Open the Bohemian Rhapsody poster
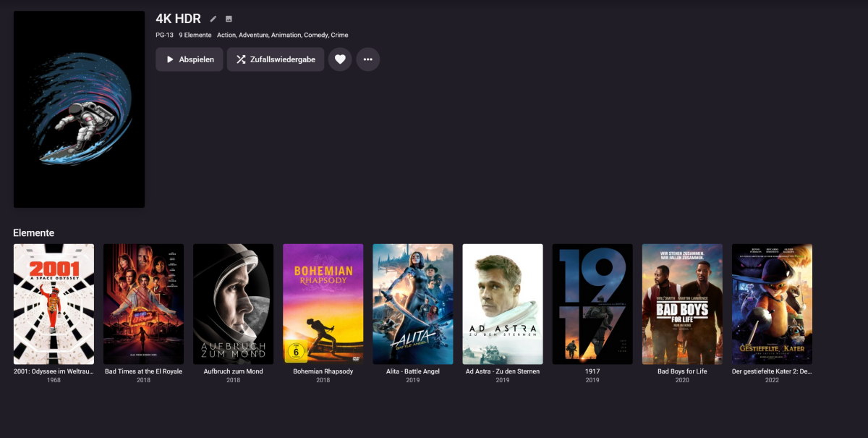 coord(323,304)
